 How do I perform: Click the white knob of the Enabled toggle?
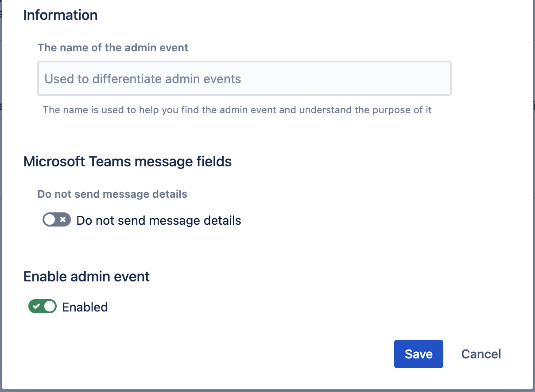[50, 307]
